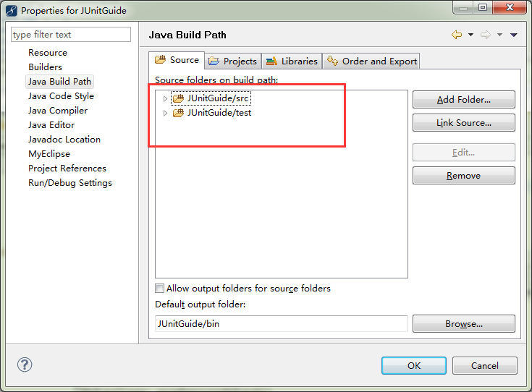Click the JUnitGuide/src source folder icon
Viewport: 532px width, 392px height.
pos(179,98)
